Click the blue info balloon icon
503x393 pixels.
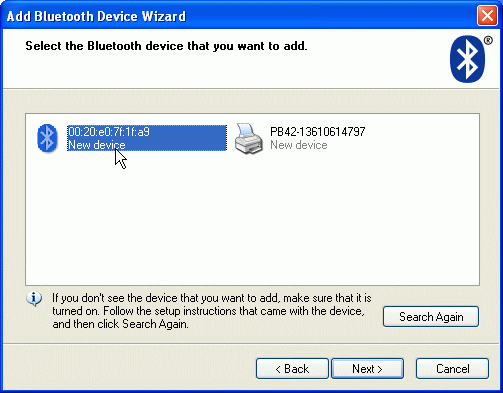click(34, 299)
